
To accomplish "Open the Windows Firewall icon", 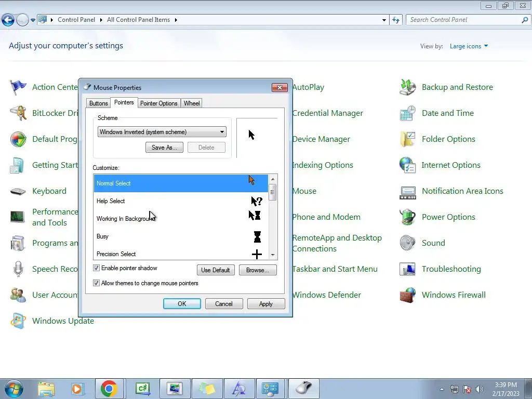I will 407,295.
